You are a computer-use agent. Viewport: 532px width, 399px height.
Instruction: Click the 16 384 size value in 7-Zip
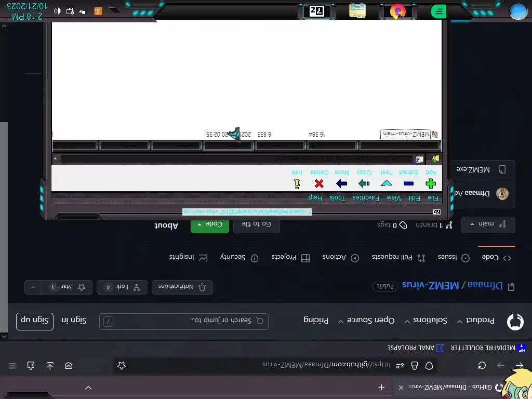click(317, 135)
